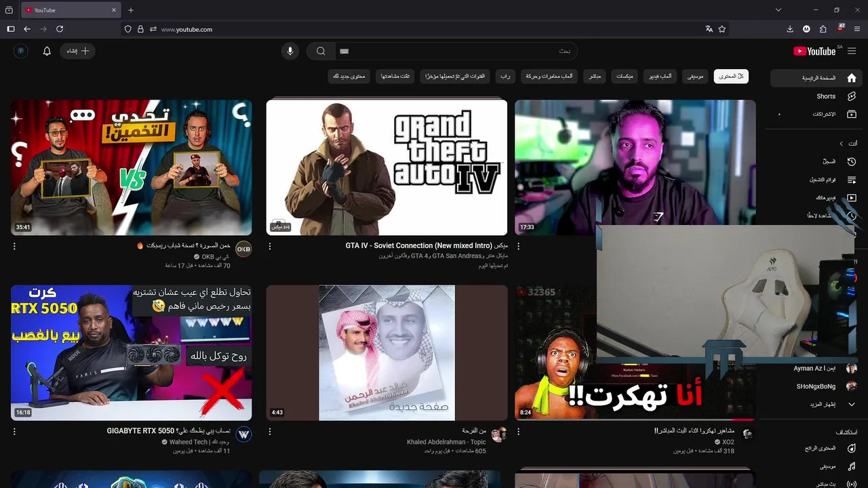Select the Video games (ألعاب فيديو) chip
868x488 pixels.
click(x=660, y=77)
